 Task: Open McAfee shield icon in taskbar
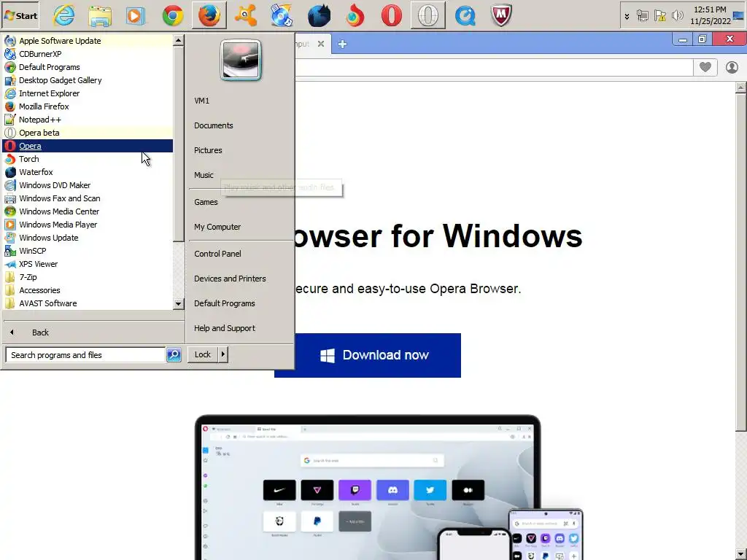500,15
